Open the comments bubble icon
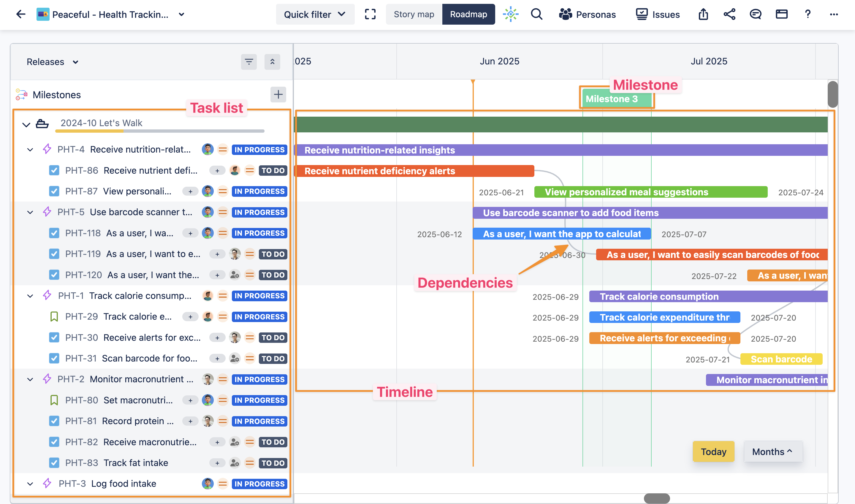 click(755, 14)
